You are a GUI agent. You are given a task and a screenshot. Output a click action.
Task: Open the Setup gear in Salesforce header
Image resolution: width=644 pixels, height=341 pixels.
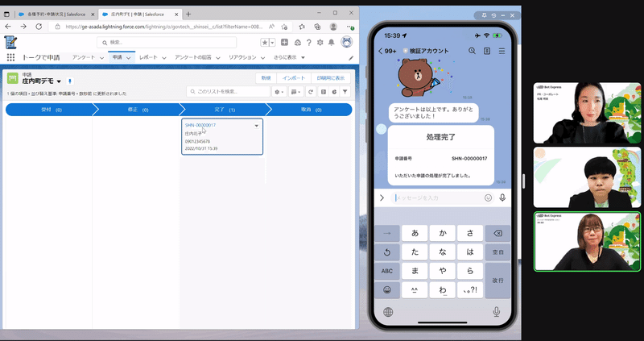320,43
